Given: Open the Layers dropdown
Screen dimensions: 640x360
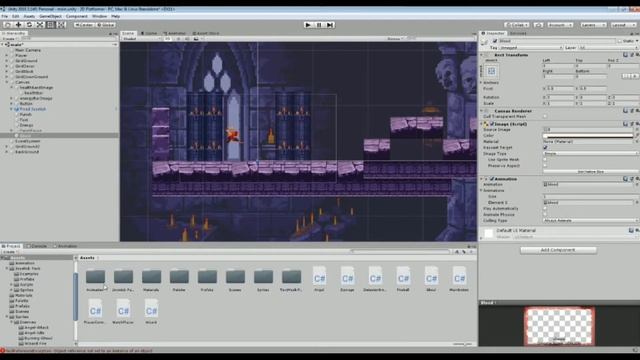Looking at the screenshot, I should coord(593,25).
